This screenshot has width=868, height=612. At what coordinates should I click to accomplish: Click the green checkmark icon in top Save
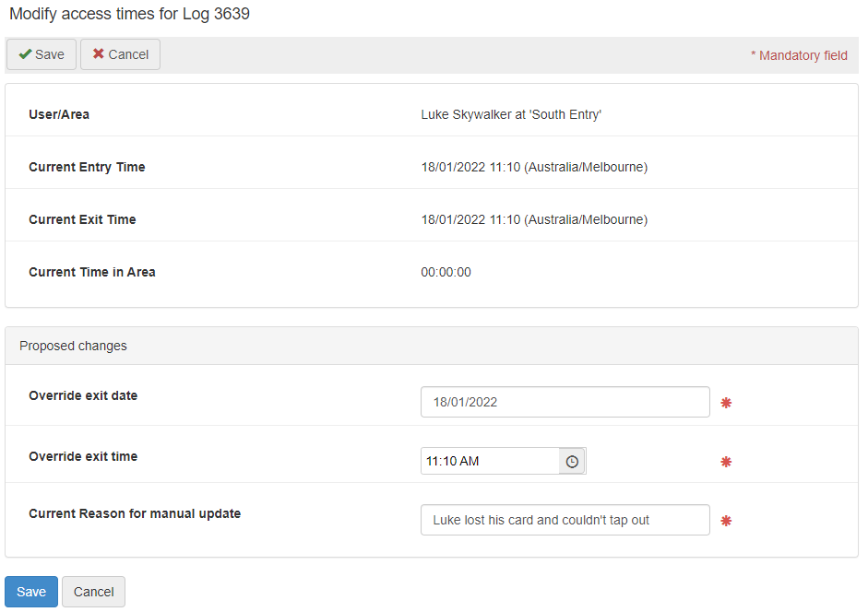[x=25, y=54]
